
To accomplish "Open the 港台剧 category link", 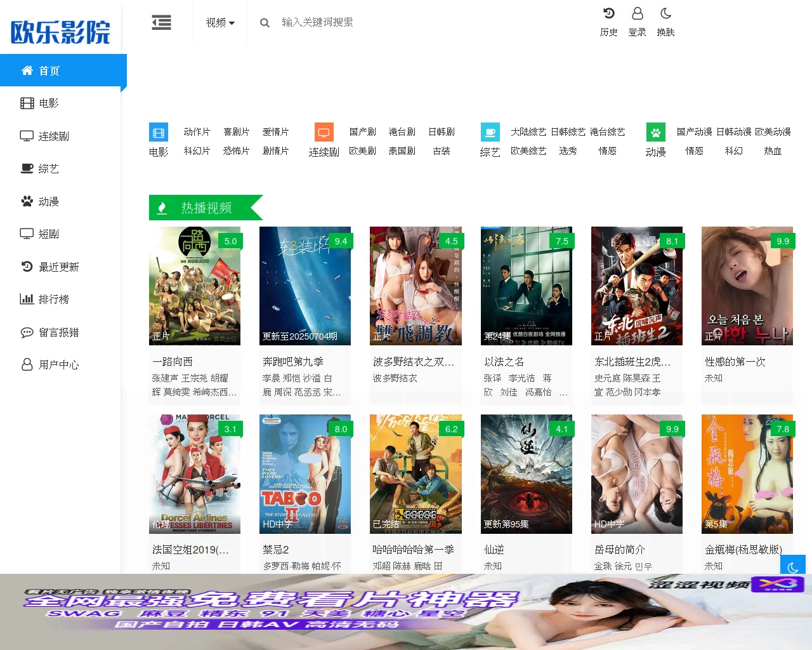I will pos(402,131).
